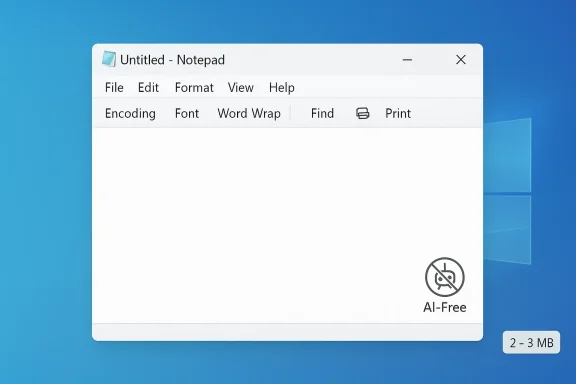This screenshot has width=576, height=384.
Task: Click the printer icon in the toolbar
Action: pyautogui.click(x=363, y=113)
